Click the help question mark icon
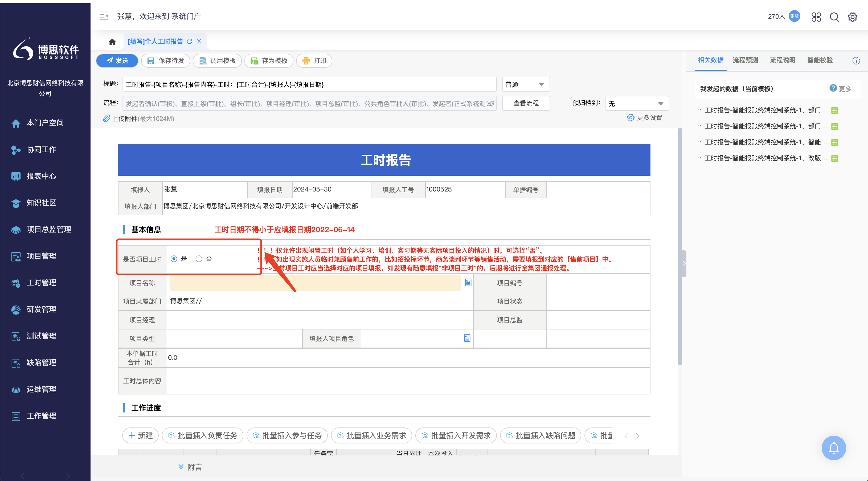 point(833,88)
